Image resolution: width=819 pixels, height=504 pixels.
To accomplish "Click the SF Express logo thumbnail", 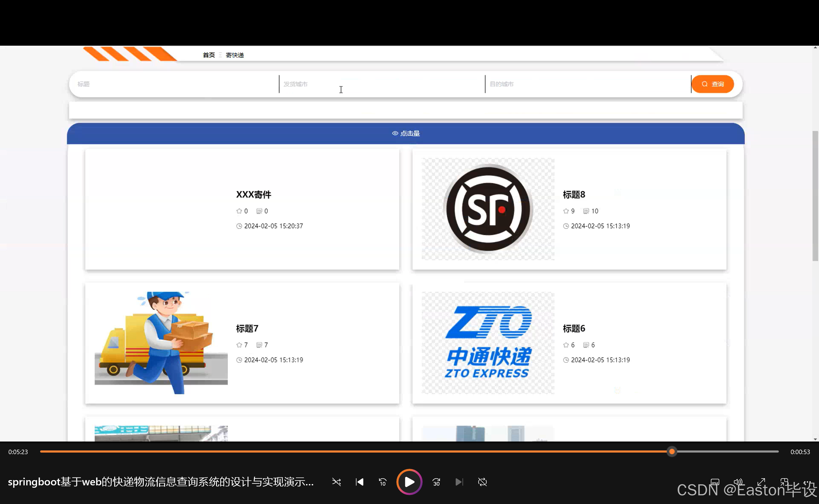I will point(488,209).
